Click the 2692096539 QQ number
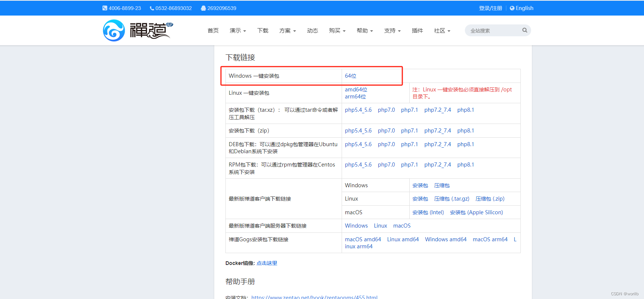Viewport: 644px width, 299px height. click(222, 8)
